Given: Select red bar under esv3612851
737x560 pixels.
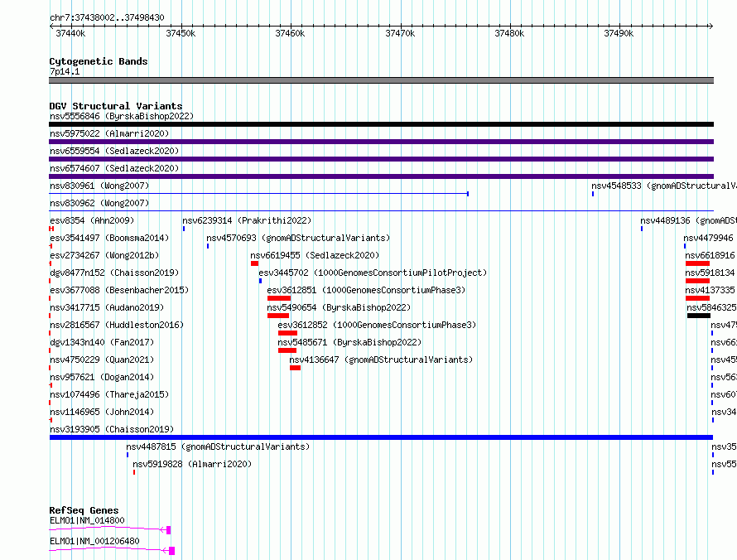Looking at the screenshot, I should pyautogui.click(x=279, y=298).
